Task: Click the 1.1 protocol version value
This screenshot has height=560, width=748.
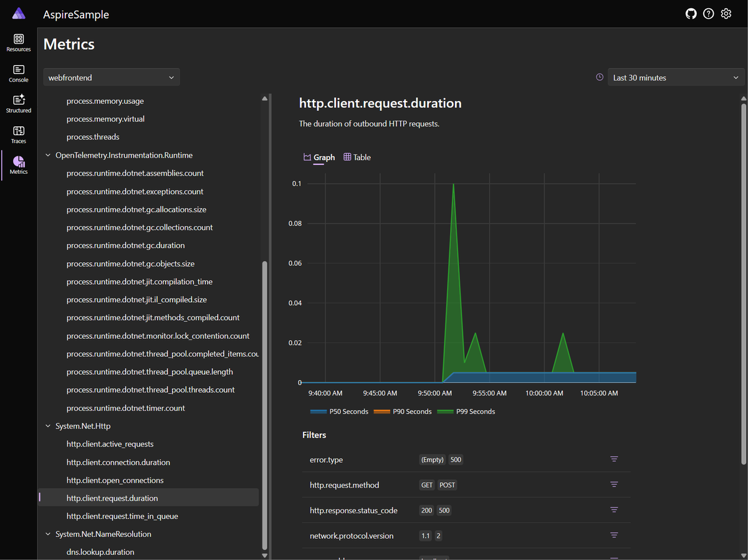Action: (x=425, y=536)
